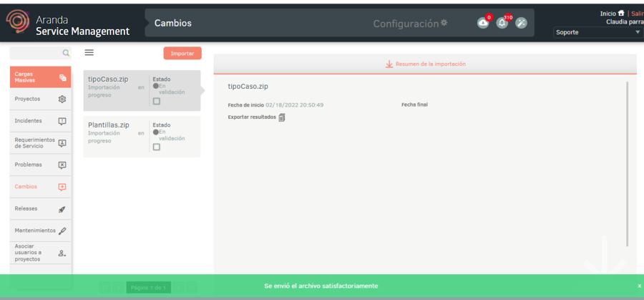This screenshot has height=300, width=644.
Task: Click the Exportar resultados file icon
Action: [282, 117]
